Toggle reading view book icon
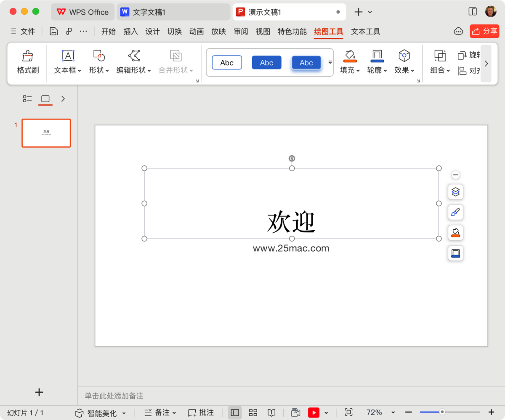505x420 pixels. [272, 412]
